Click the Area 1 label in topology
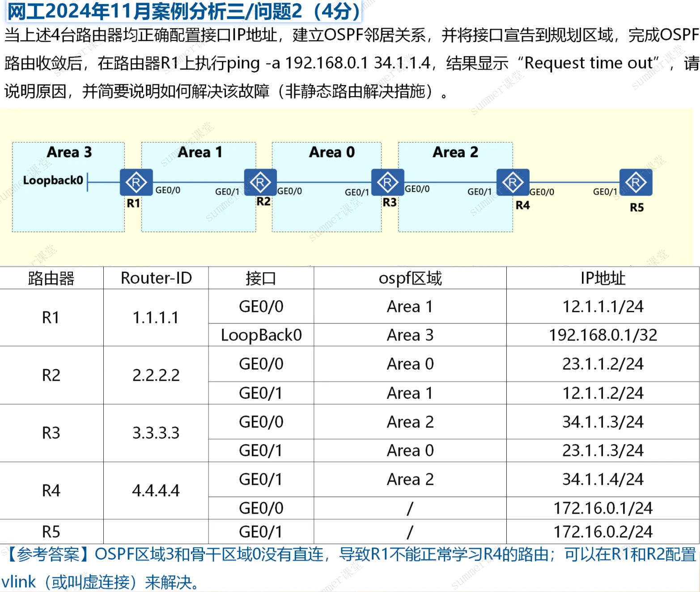The height and width of the screenshot is (592, 700). (x=199, y=152)
